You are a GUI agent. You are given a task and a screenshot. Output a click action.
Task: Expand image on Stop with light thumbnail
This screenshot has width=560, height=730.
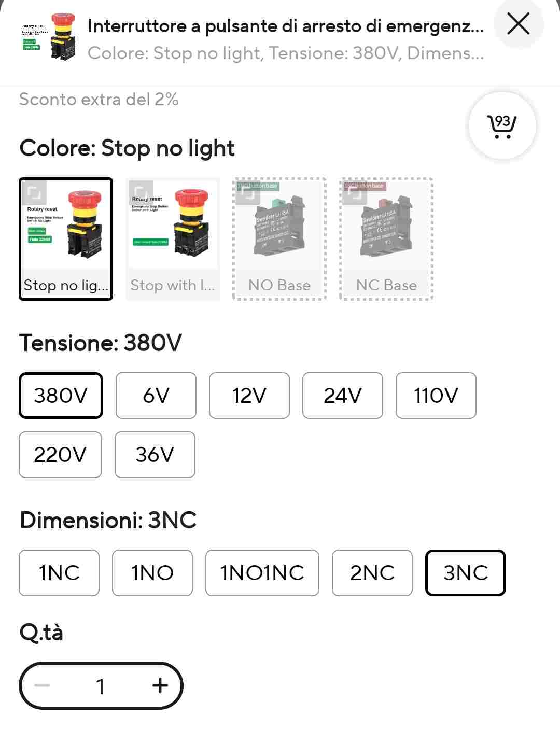coord(141,193)
